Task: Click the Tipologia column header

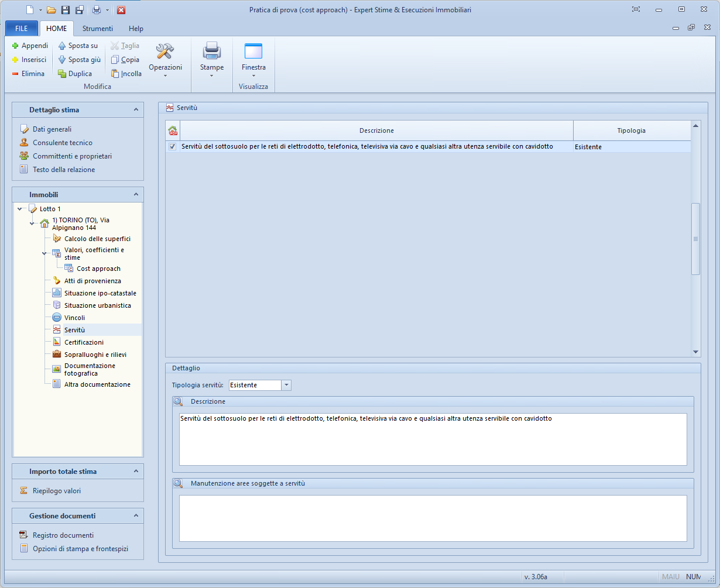Action: [632, 131]
